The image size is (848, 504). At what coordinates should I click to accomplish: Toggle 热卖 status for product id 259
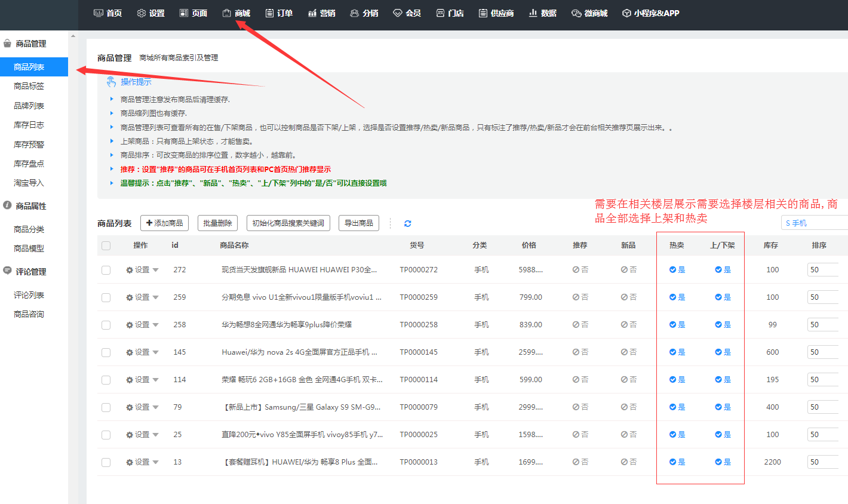pos(677,297)
